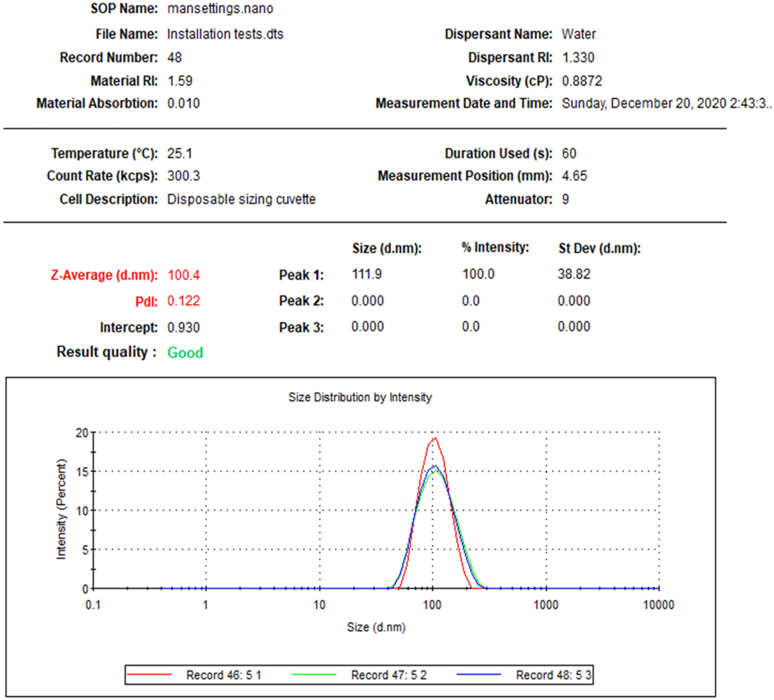Select the % Intensity column header
This screenshot has height=700, width=774.
click(x=495, y=247)
